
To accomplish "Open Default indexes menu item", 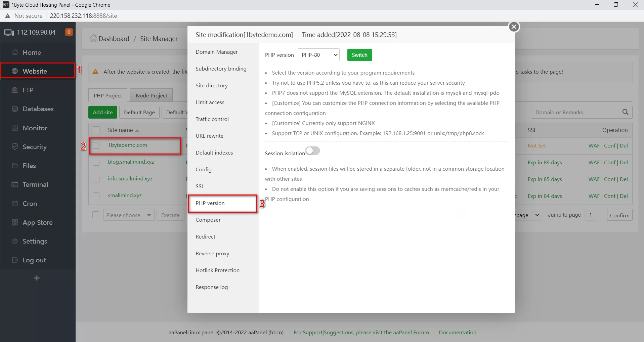I will coord(214,153).
